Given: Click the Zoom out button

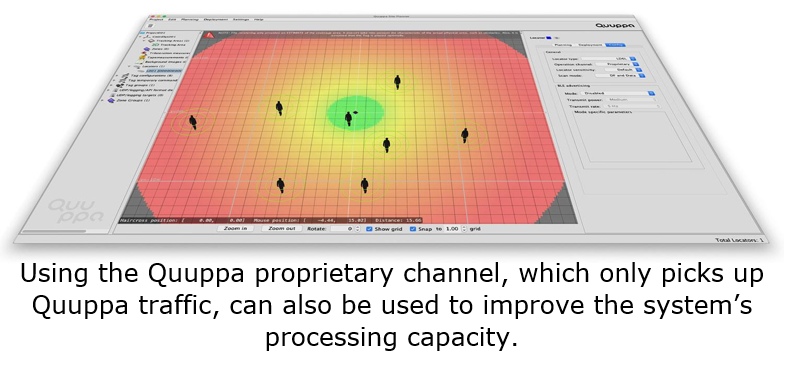Looking at the screenshot, I should 282,229.
